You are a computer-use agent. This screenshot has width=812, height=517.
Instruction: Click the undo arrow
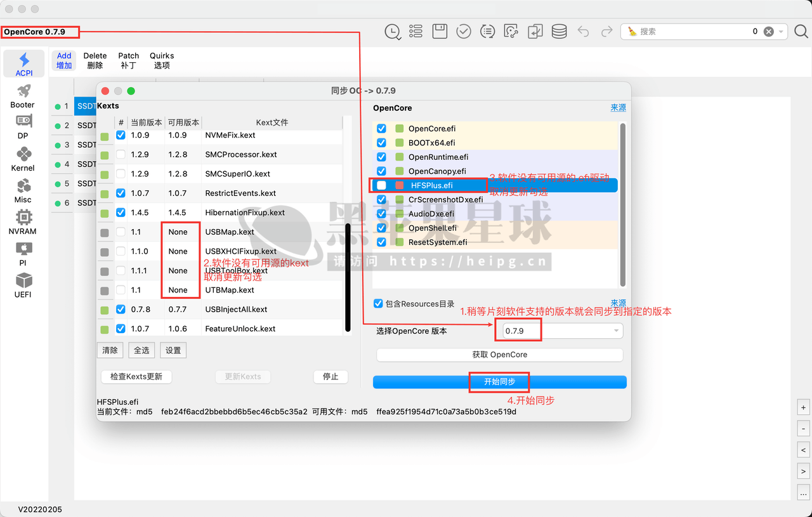click(583, 31)
